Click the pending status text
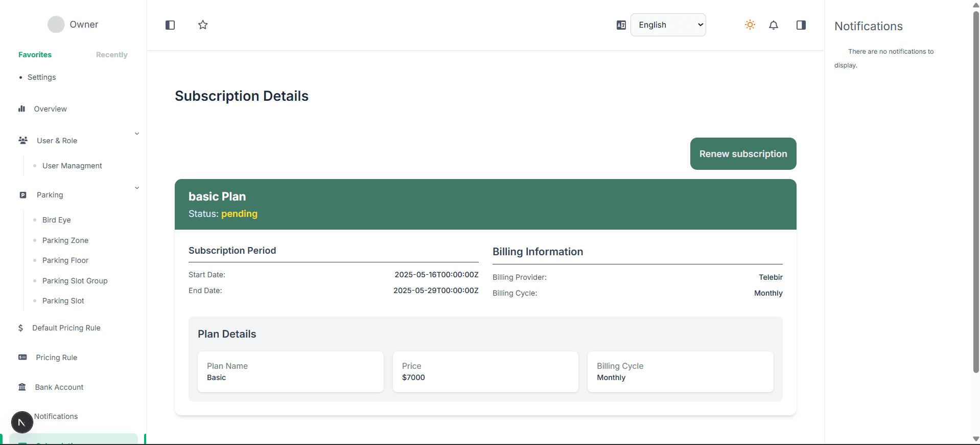The image size is (980, 445). (239, 214)
